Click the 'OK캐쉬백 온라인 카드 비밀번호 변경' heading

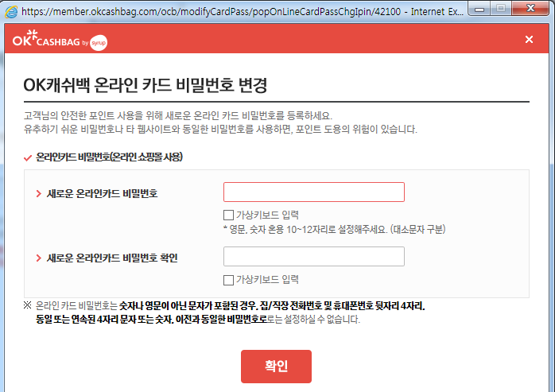[146, 85]
